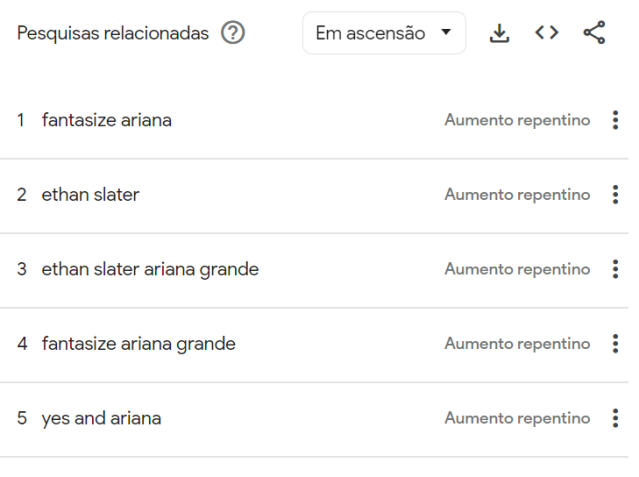Open more options for fantasize ariana row
Image resolution: width=639 pixels, height=477 pixels.
(x=615, y=120)
